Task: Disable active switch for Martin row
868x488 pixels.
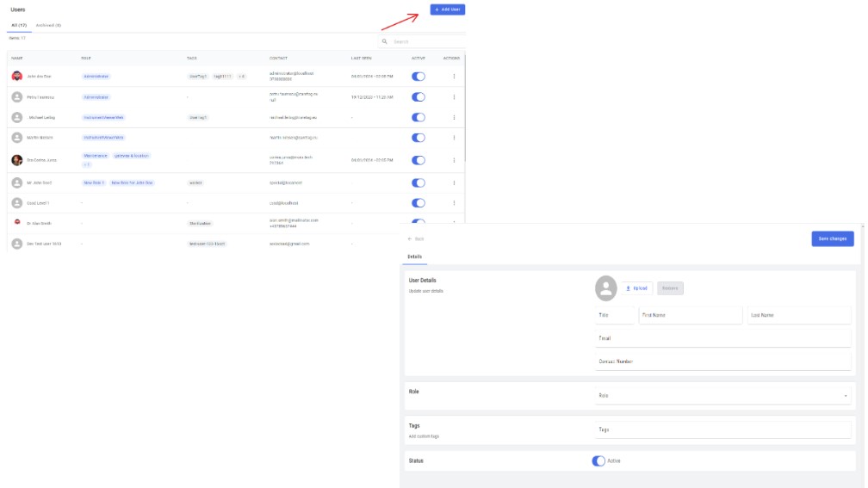Action: tap(418, 138)
